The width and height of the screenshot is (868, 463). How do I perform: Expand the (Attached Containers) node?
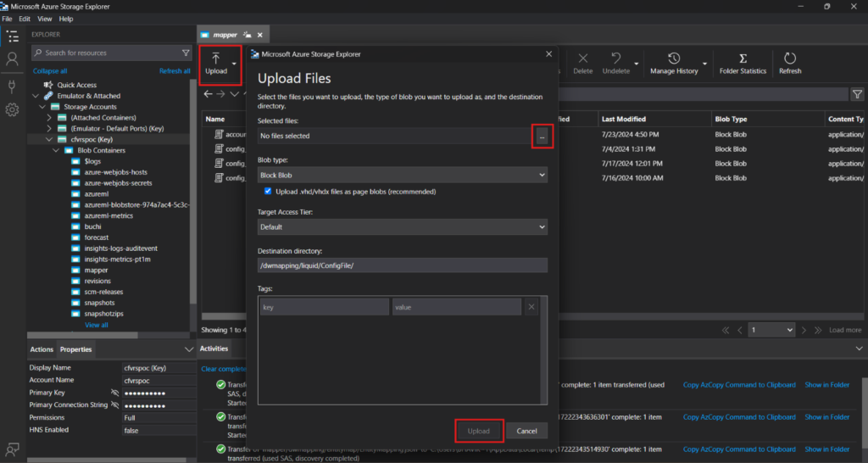49,118
